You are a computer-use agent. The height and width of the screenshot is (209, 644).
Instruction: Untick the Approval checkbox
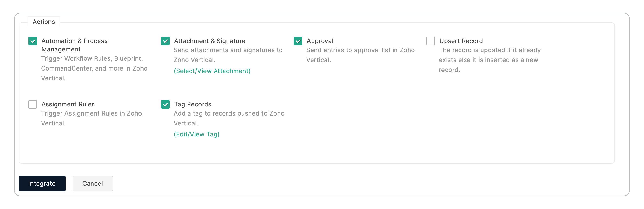pos(298,41)
